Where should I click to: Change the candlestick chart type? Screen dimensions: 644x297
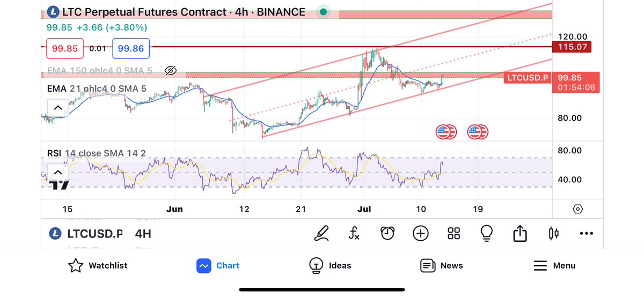tap(553, 233)
